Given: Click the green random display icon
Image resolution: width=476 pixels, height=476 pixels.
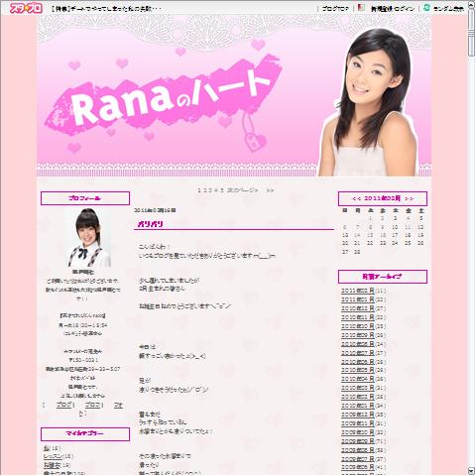Looking at the screenshot, I should [426, 8].
